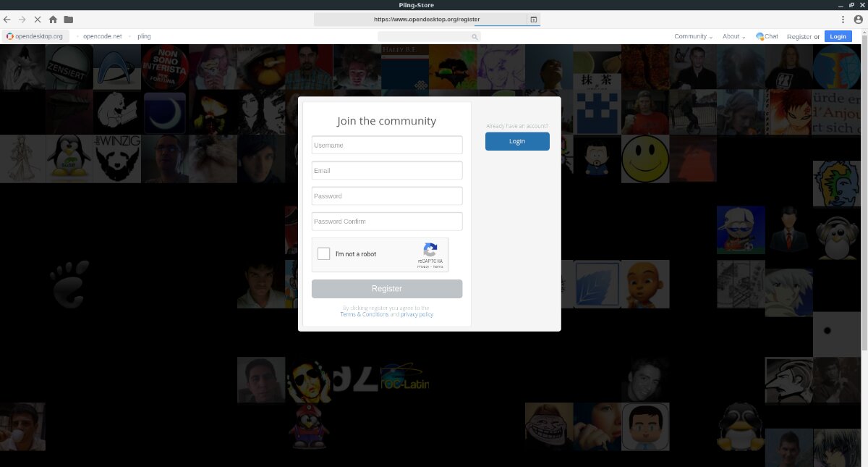Click the blue Login button in header
The image size is (868, 467).
coord(838,36)
